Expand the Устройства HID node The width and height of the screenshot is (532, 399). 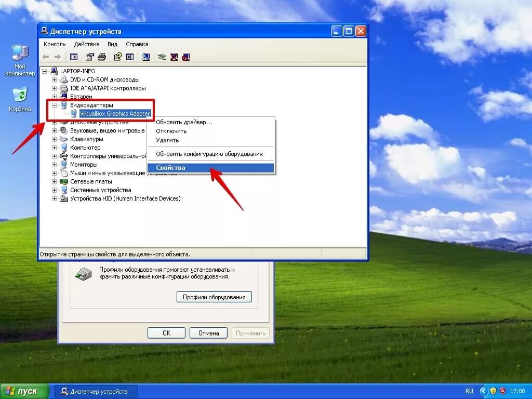(54, 198)
